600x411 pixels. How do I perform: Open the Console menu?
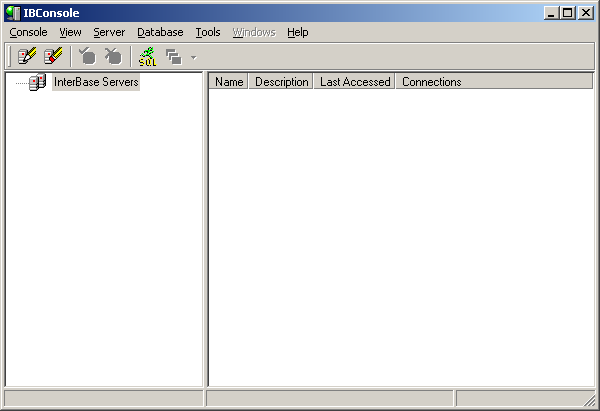coord(28,32)
